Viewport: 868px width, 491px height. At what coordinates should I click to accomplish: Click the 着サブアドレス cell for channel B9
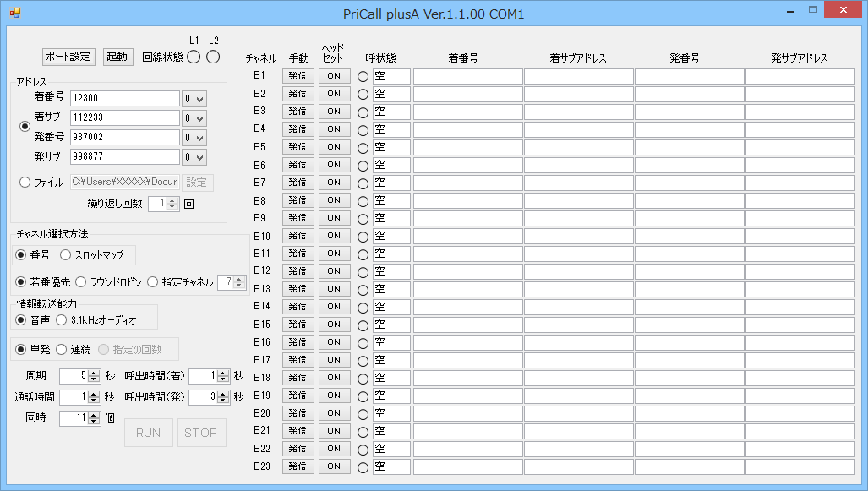[x=578, y=218]
